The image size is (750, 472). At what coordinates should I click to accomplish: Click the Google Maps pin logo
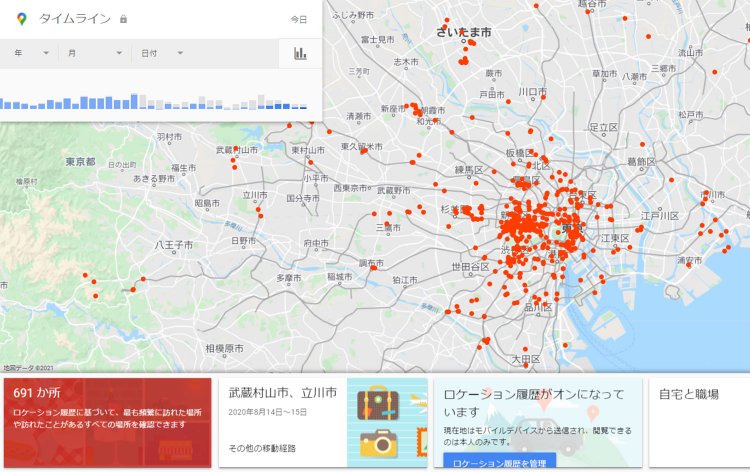(22, 19)
